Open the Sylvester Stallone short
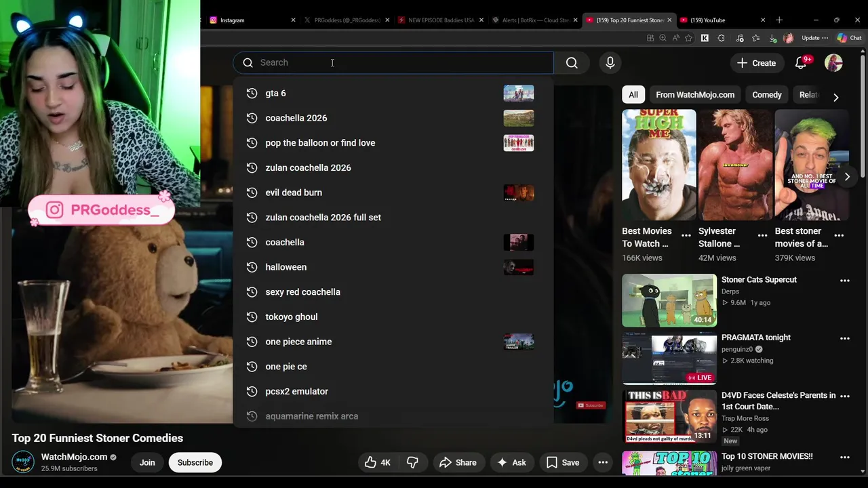Image resolution: width=868 pixels, height=488 pixels. (x=735, y=165)
